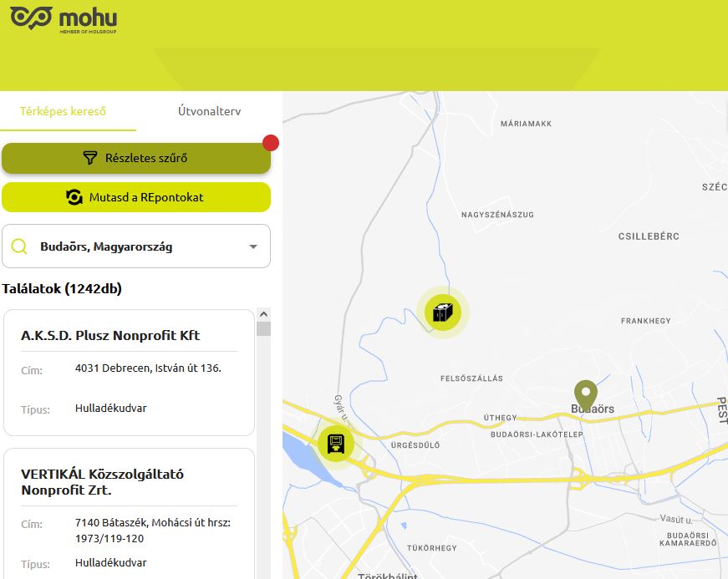Select the vending machine map marker
Image resolution: width=728 pixels, height=579 pixels.
coord(336,444)
